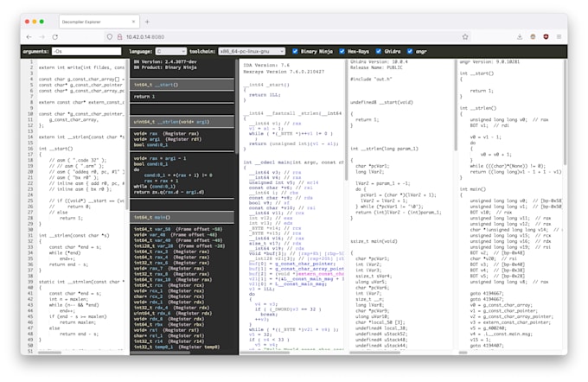Click the Binary Ninja main() function header

[182, 217]
